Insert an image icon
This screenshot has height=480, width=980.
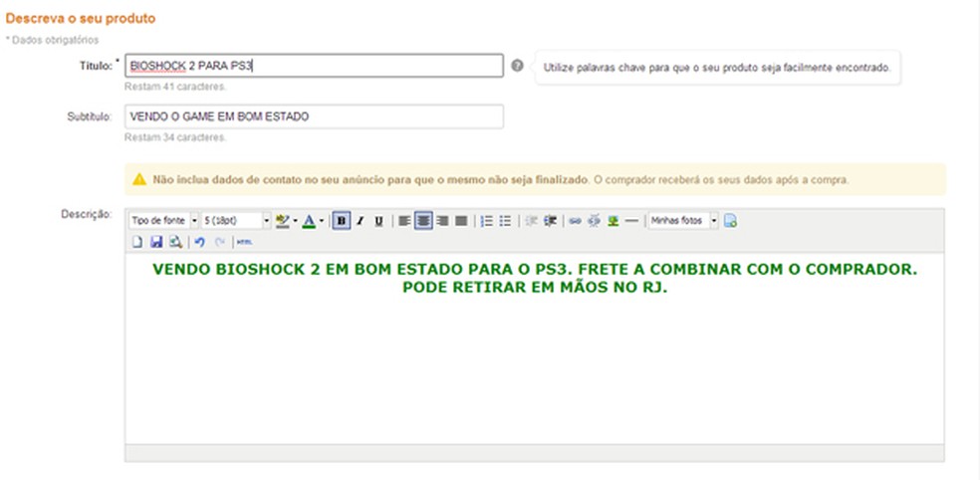(613, 221)
